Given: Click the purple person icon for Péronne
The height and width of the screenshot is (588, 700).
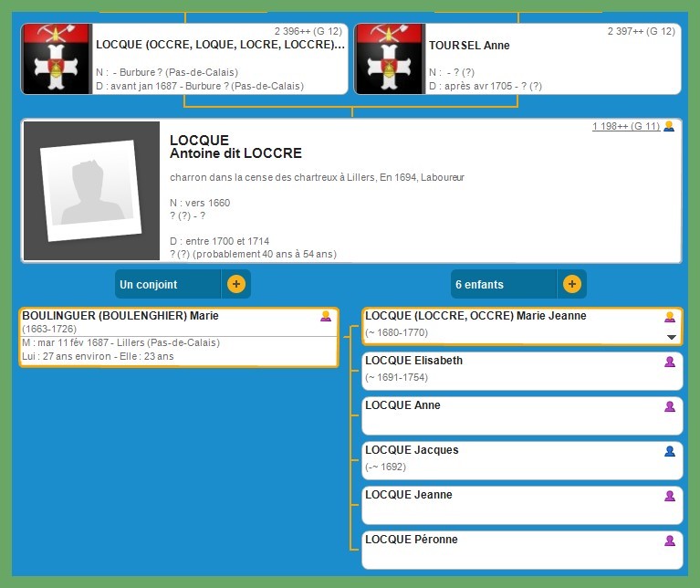Looking at the screenshot, I should pos(670,541).
